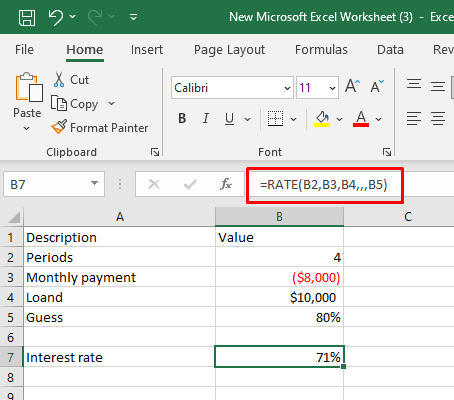Click the Name Box showing B7

[x=47, y=184]
